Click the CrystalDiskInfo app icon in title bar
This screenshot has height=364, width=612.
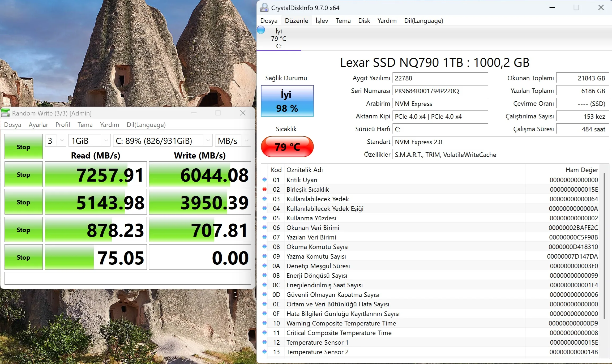(264, 8)
